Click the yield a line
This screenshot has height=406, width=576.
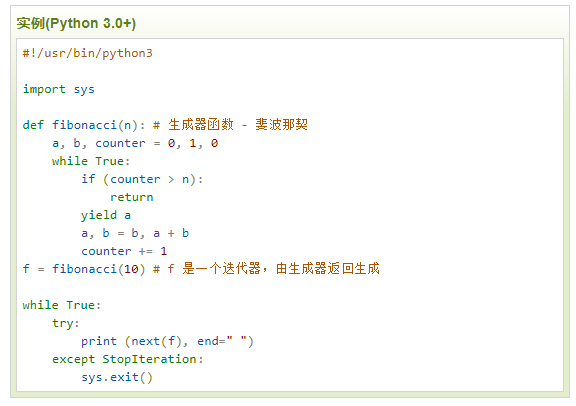click(106, 215)
